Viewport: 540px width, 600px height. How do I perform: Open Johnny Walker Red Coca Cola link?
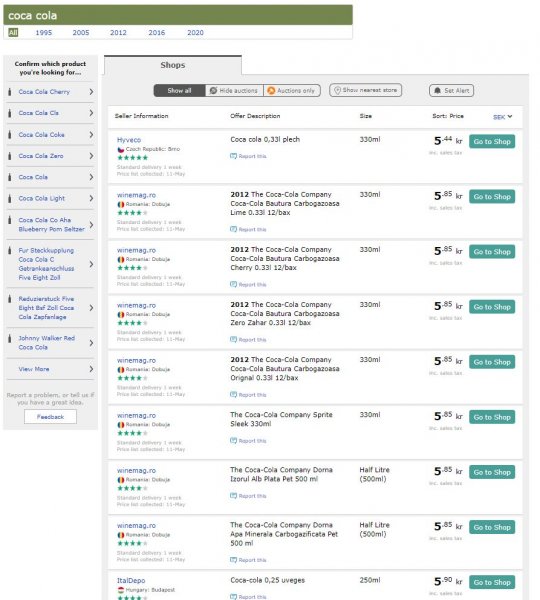[x=47, y=343]
